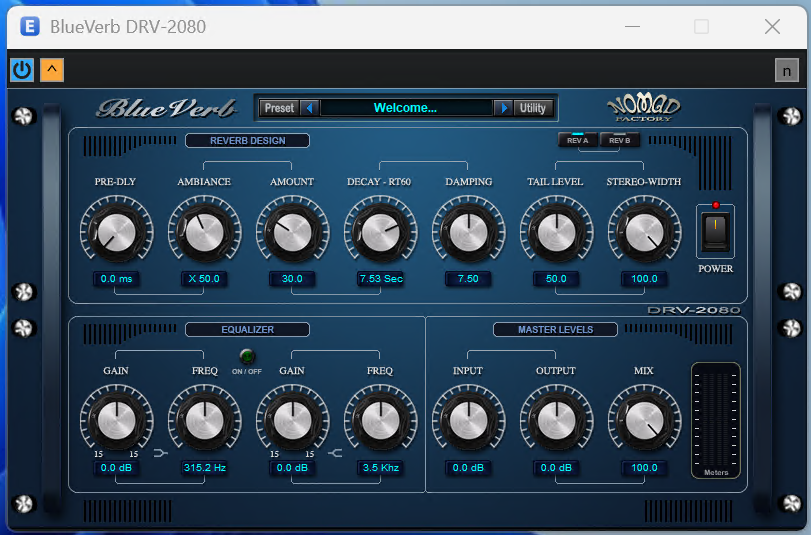Screen dimensions: 811x535
Task: Close the BlueVerb DRV-2080 window
Action: pyautogui.click(x=772, y=26)
